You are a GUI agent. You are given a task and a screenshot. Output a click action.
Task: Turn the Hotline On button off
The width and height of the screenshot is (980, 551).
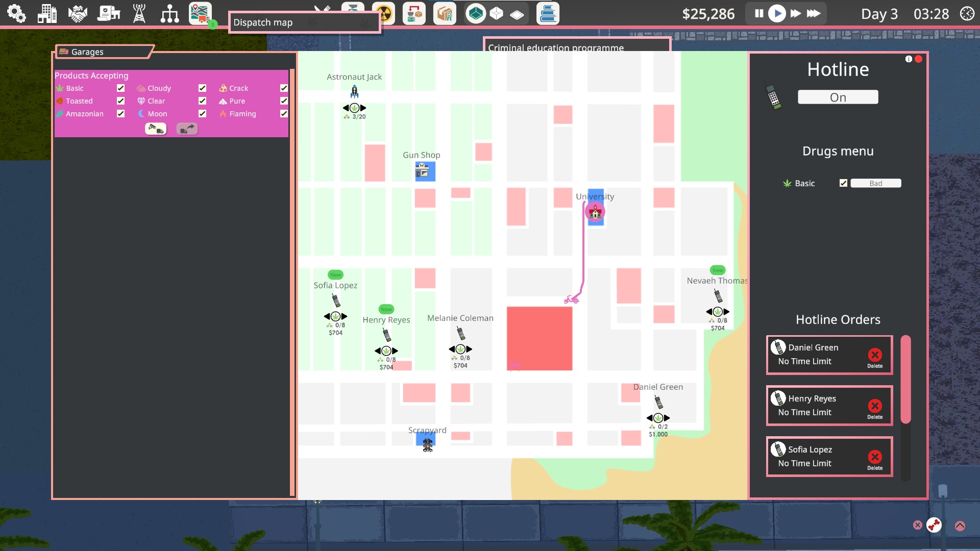pyautogui.click(x=838, y=97)
